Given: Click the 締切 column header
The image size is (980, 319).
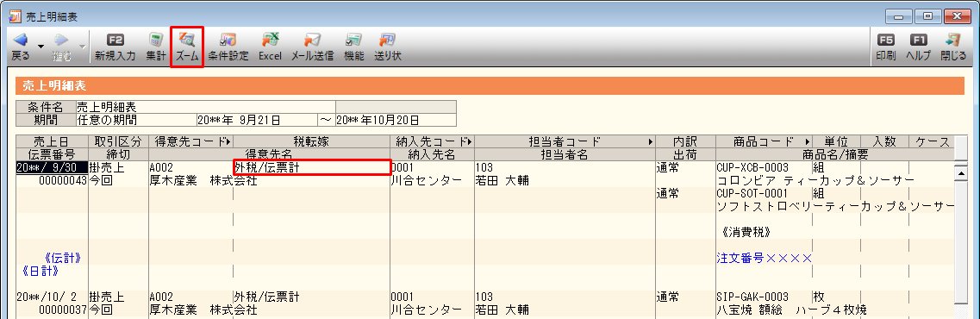Looking at the screenshot, I should (119, 153).
